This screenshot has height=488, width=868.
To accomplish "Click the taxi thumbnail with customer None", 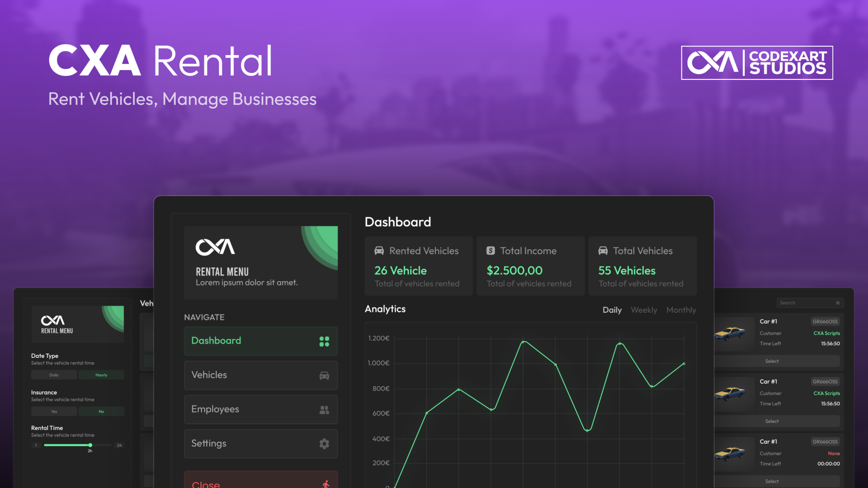I will [x=730, y=453].
